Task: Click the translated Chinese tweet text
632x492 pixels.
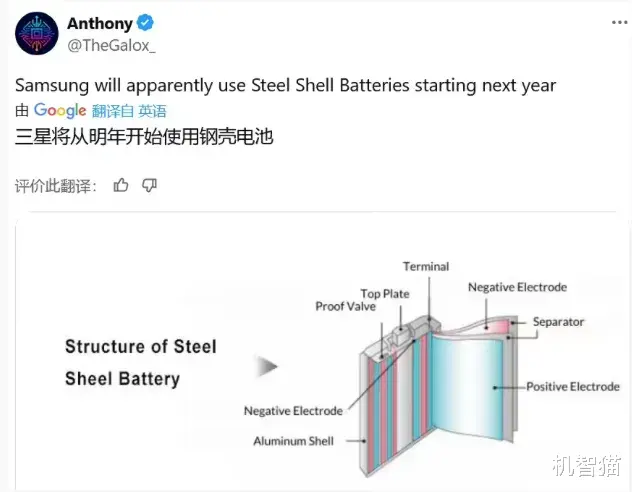Action: 144,136
